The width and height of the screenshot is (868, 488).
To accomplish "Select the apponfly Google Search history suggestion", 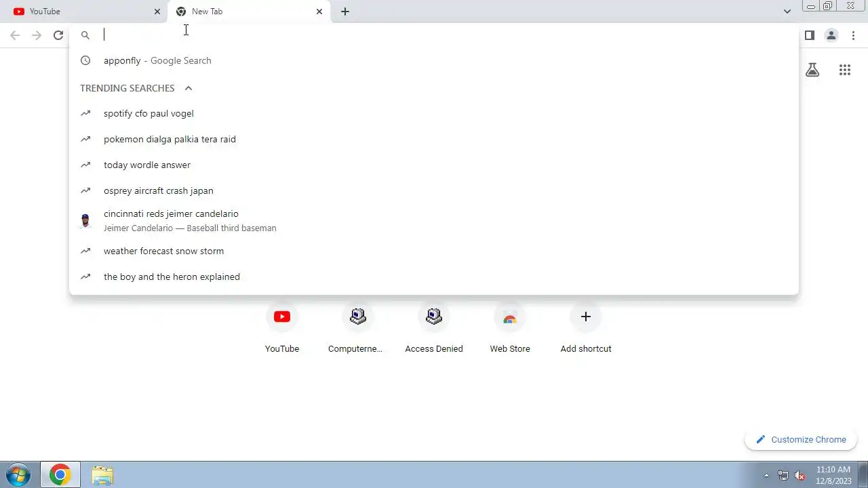I will coord(434,60).
